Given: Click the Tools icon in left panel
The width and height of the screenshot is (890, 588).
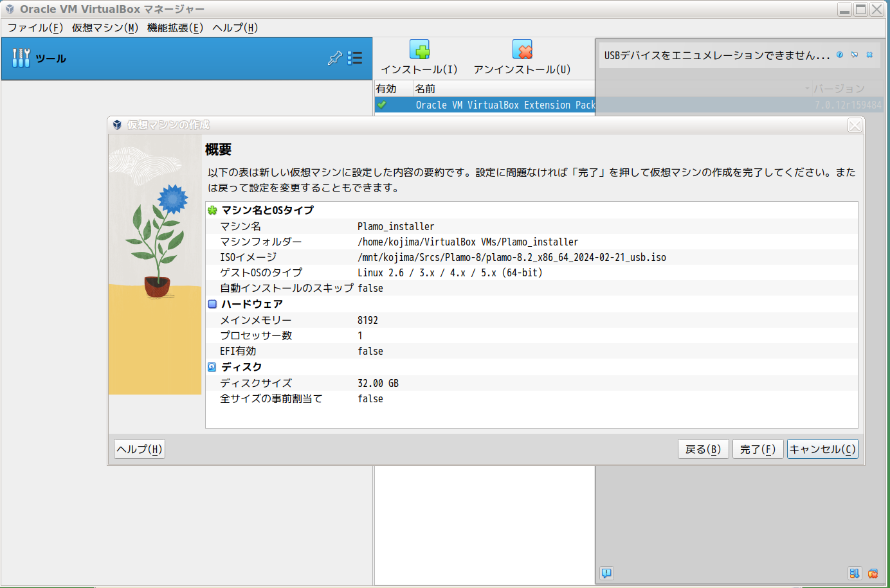Looking at the screenshot, I should [x=21, y=58].
